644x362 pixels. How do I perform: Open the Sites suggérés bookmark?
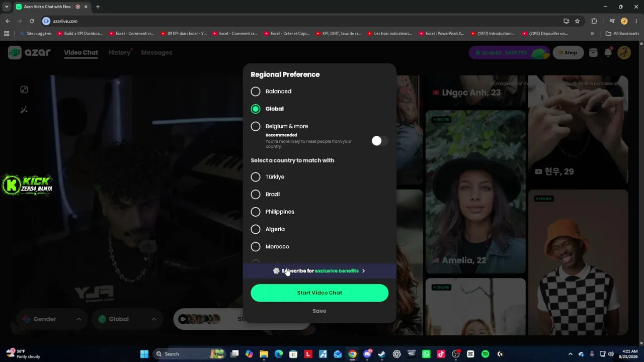click(36, 34)
